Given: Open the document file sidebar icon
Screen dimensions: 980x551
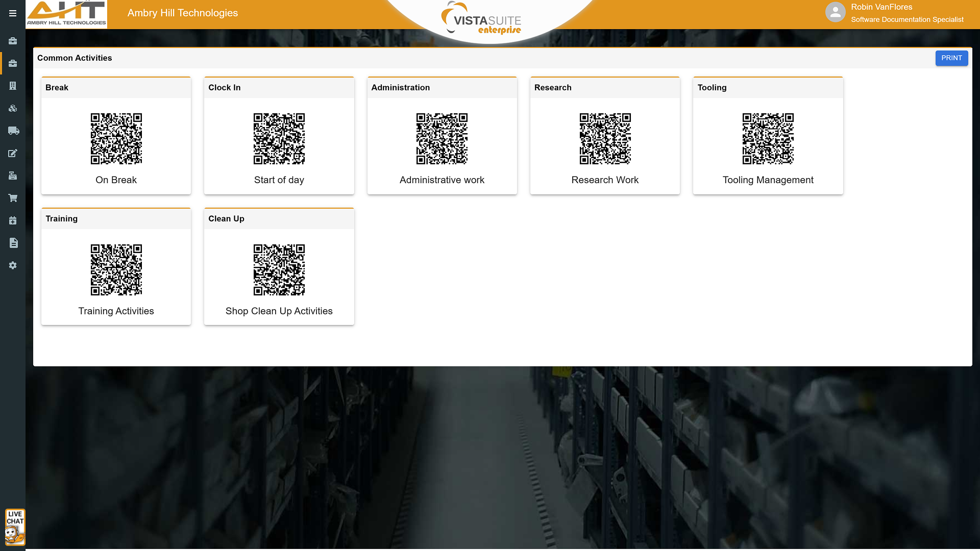Looking at the screenshot, I should coord(13,243).
